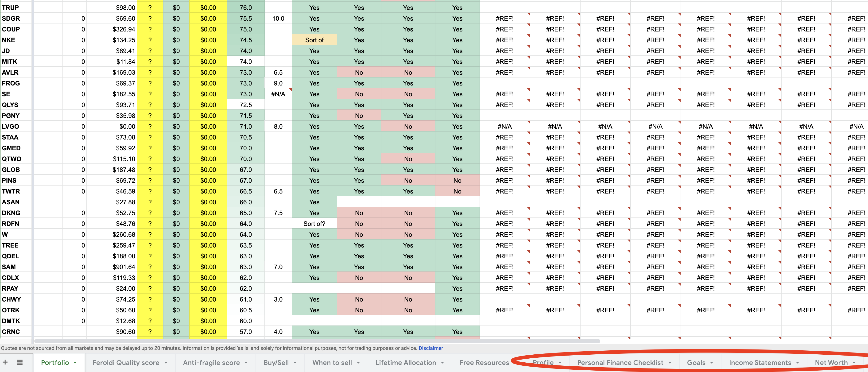The height and width of the screenshot is (372, 868).
Task: Select the DKNG price $52.75
Action: tap(112, 213)
